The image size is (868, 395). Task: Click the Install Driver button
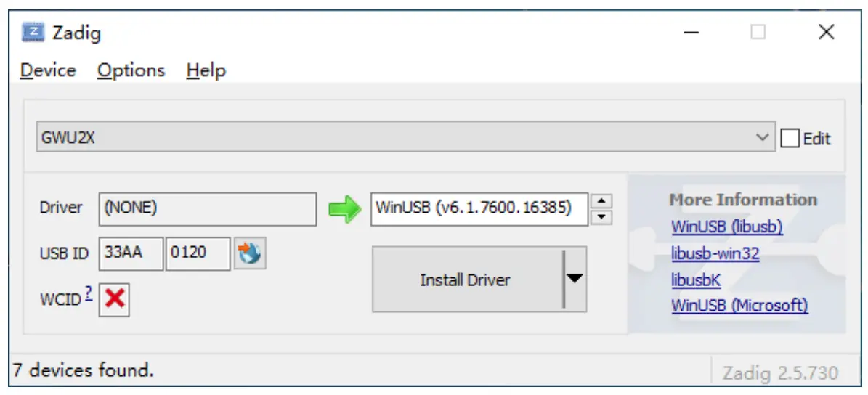point(468,280)
